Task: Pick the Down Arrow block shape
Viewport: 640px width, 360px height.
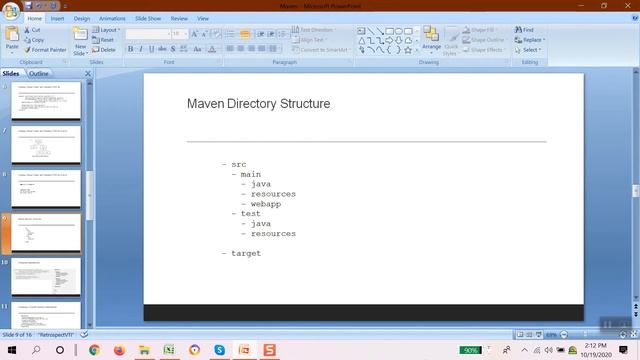Action: pyautogui.click(x=399, y=40)
